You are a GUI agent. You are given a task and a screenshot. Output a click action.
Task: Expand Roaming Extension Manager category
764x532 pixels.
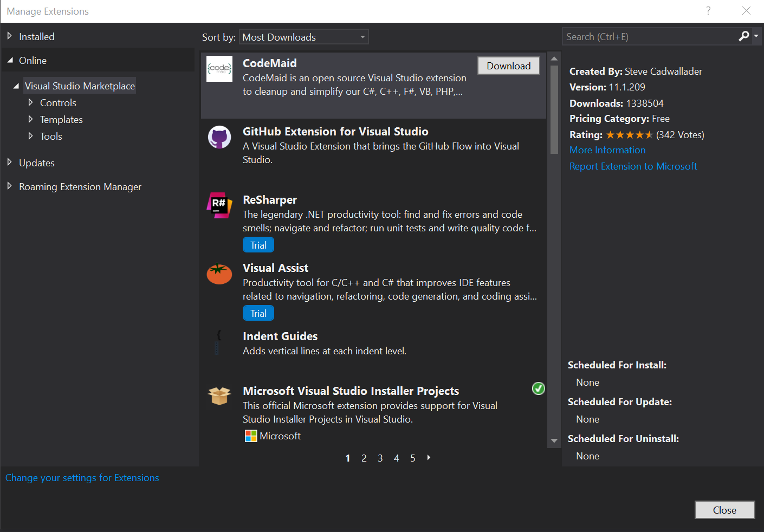click(x=9, y=186)
